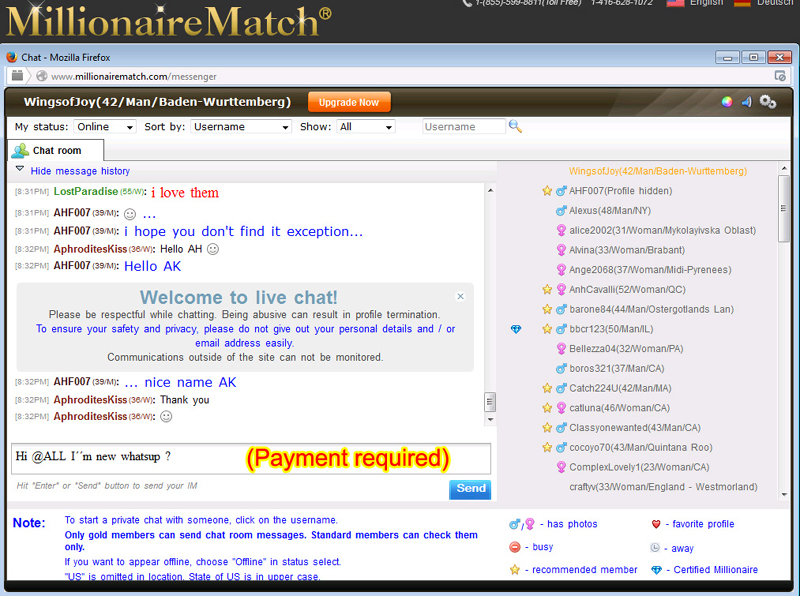Click the user list scrollbar down arrow

[x=784, y=494]
